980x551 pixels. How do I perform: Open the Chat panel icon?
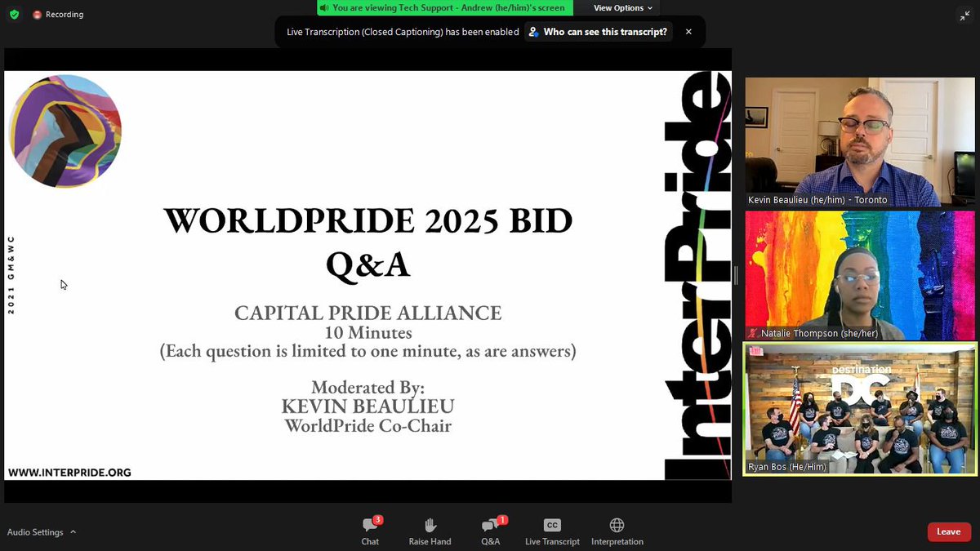point(371,525)
